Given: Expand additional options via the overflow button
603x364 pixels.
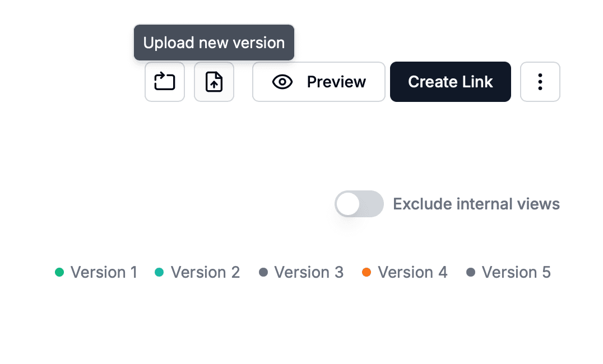Looking at the screenshot, I should (540, 82).
